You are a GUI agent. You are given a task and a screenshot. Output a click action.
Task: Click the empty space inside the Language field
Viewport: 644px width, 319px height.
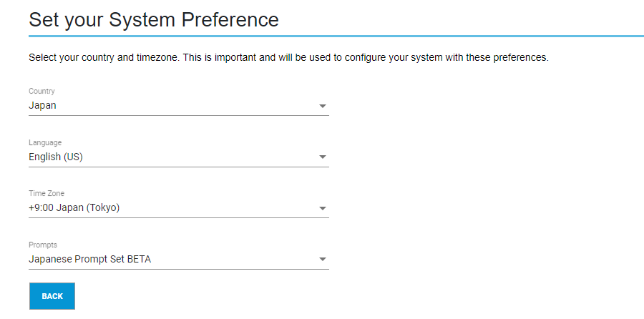(x=208, y=157)
